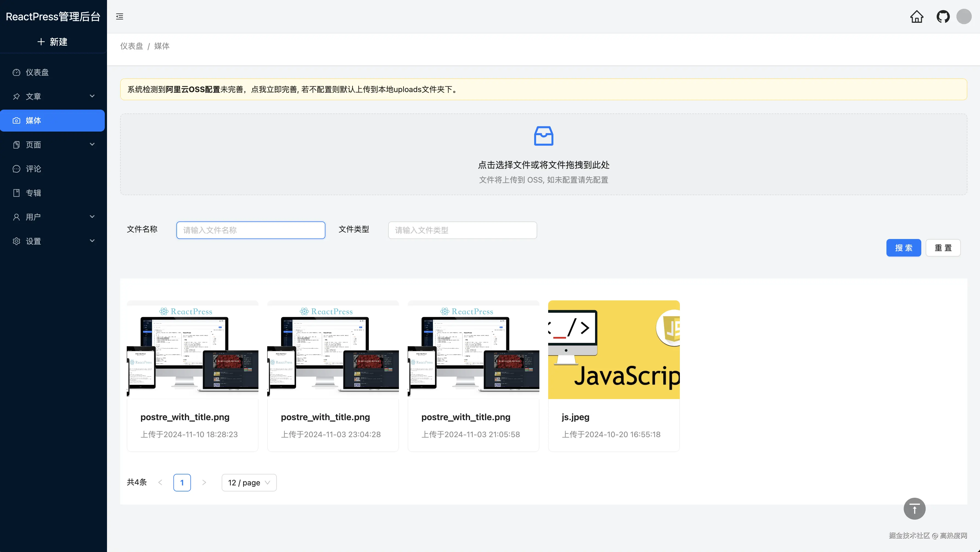Viewport: 980px width, 552px height.
Task: Click the back-to-top arrow button
Action: pyautogui.click(x=914, y=508)
